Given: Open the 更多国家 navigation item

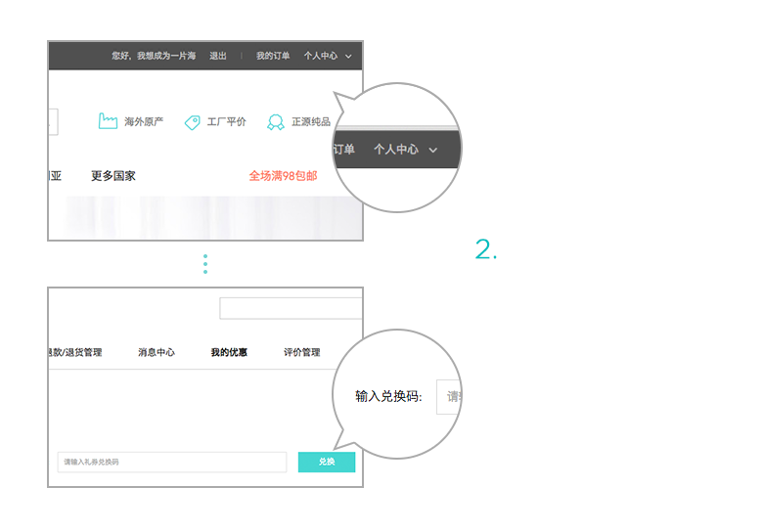Looking at the screenshot, I should (x=113, y=176).
